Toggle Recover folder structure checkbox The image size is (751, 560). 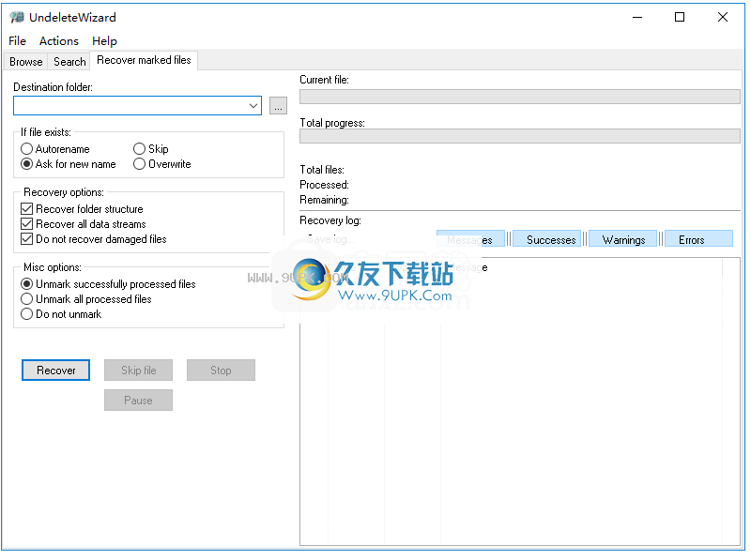[83, 209]
